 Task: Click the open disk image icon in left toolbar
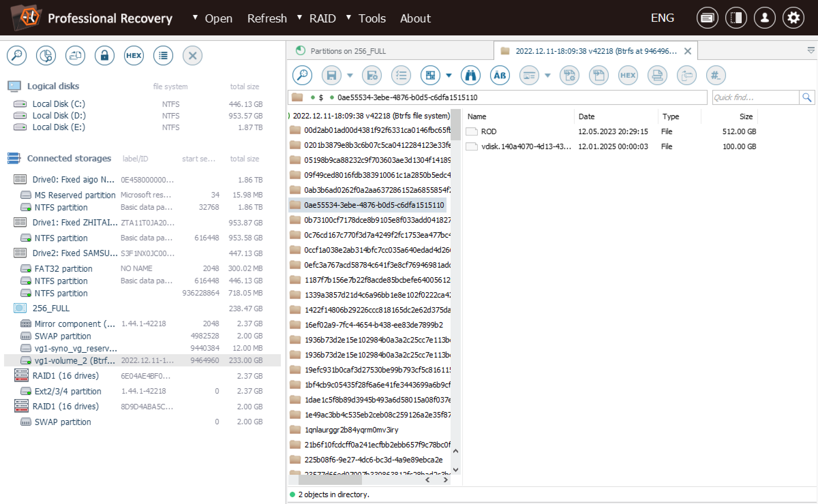pyautogui.click(x=75, y=56)
